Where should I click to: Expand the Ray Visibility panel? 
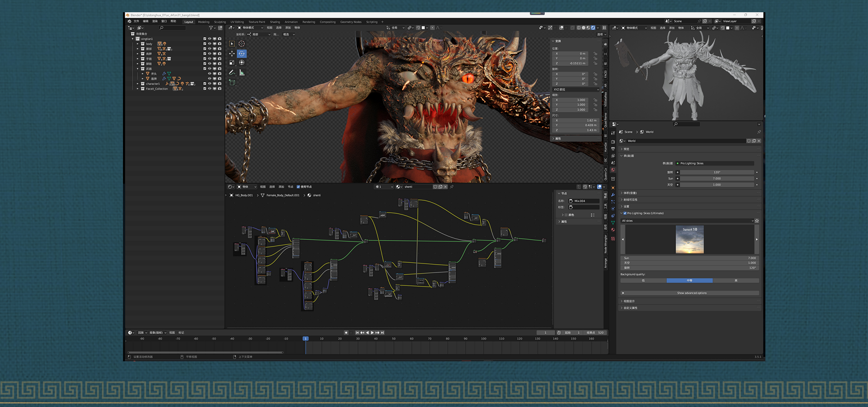[x=690, y=200]
